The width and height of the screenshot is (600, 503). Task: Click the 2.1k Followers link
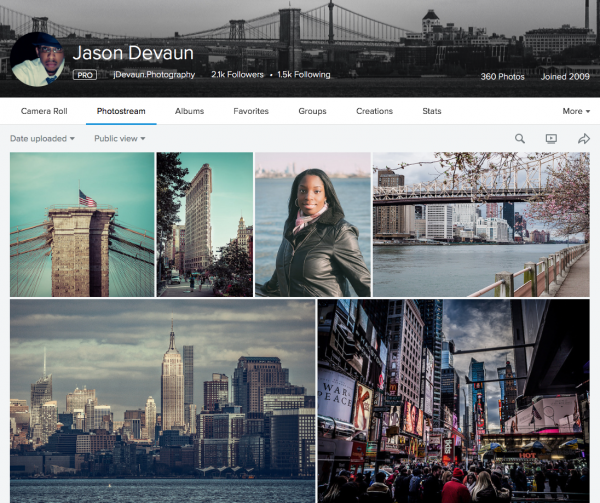click(237, 75)
